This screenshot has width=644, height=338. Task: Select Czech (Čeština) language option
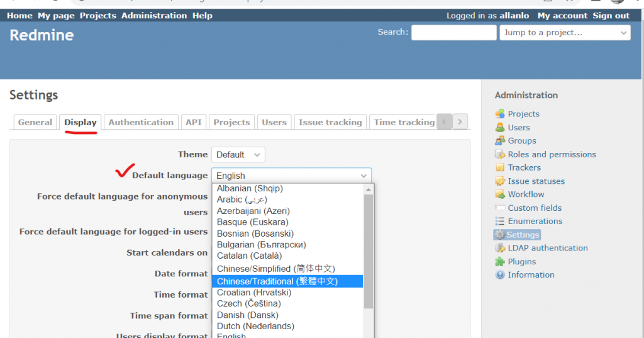287,303
